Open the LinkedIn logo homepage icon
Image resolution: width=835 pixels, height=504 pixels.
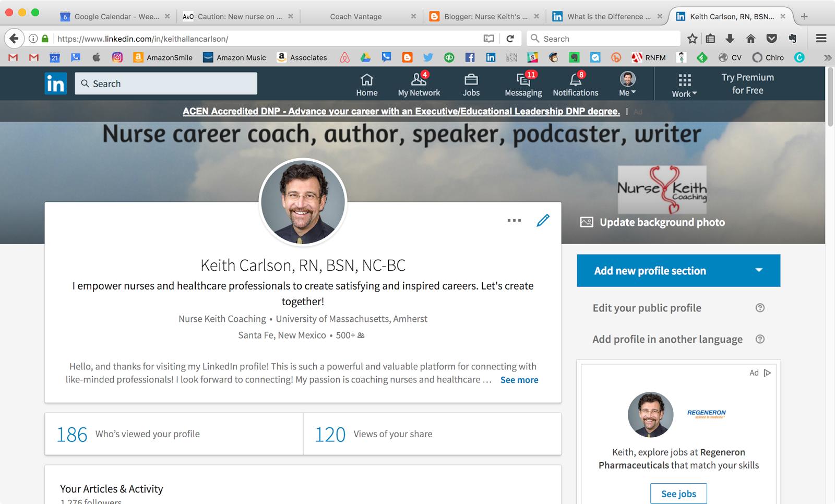point(55,83)
